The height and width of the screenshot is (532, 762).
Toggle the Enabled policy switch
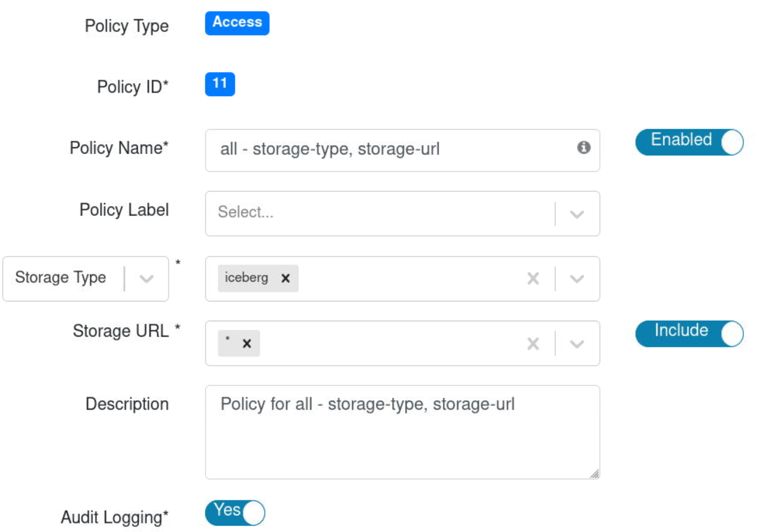click(689, 142)
